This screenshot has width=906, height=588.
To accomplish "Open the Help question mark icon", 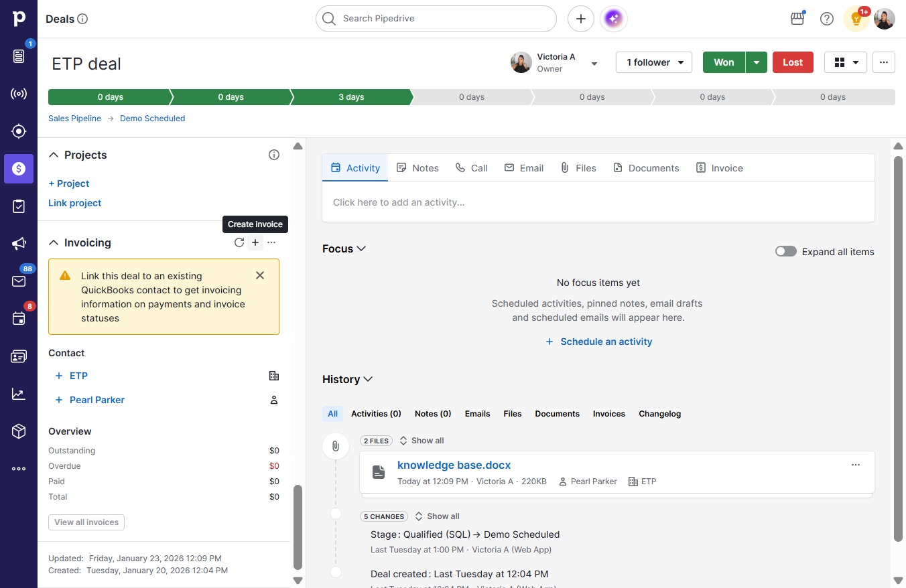I will [x=827, y=19].
